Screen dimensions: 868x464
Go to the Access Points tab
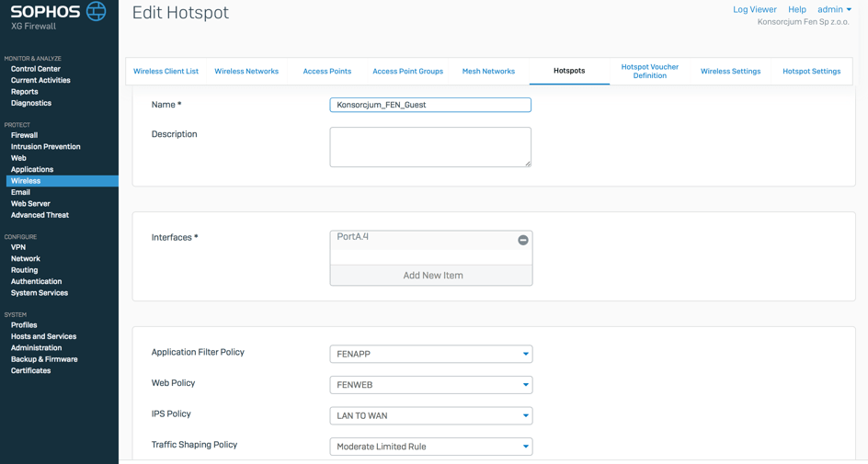click(326, 72)
